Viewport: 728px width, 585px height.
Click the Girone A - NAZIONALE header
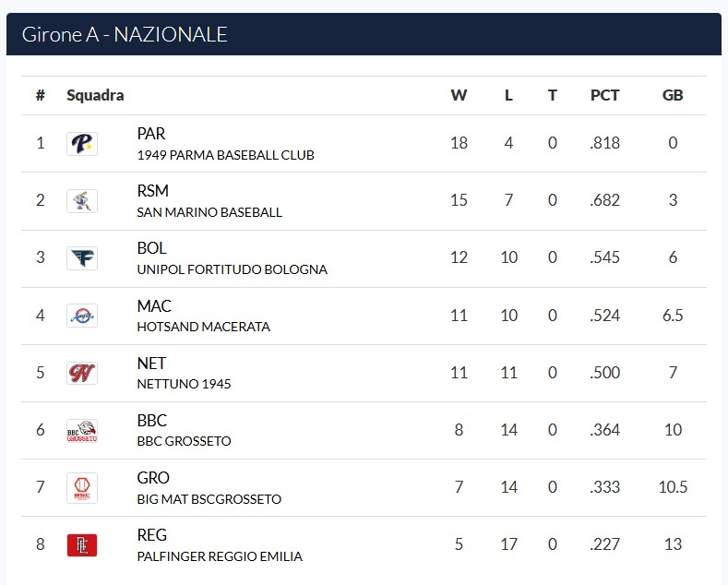(x=125, y=35)
